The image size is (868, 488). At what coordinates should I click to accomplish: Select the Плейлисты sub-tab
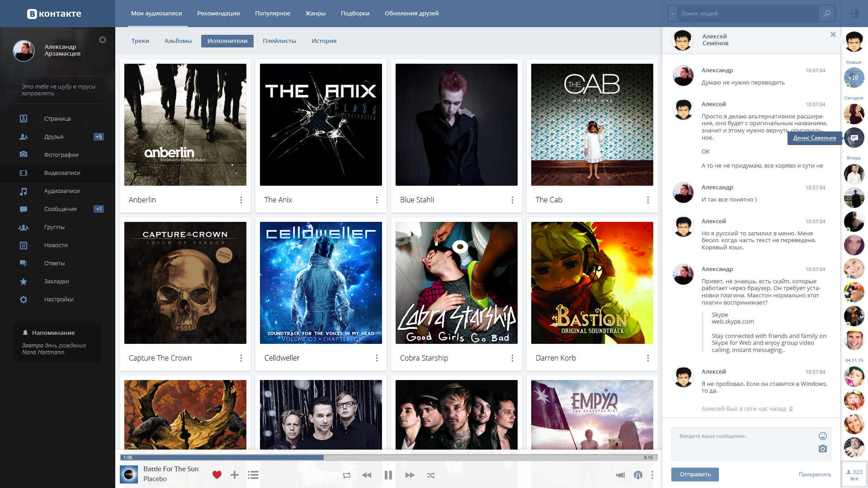(279, 41)
